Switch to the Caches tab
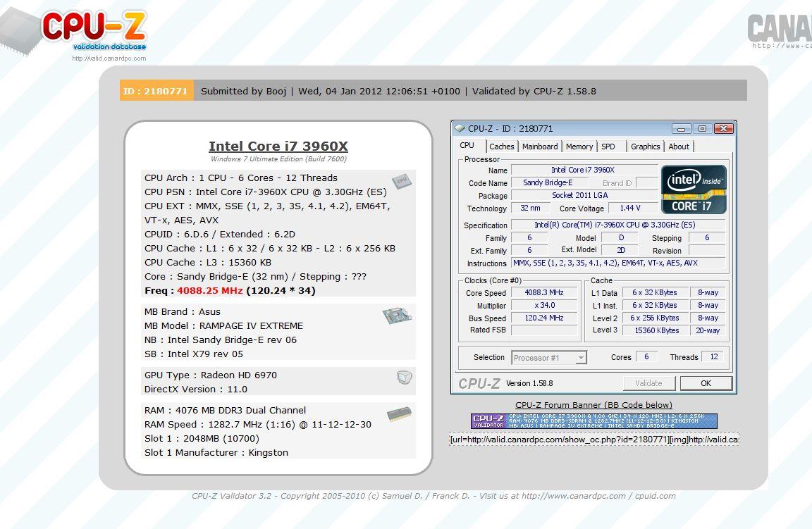 coord(501,147)
